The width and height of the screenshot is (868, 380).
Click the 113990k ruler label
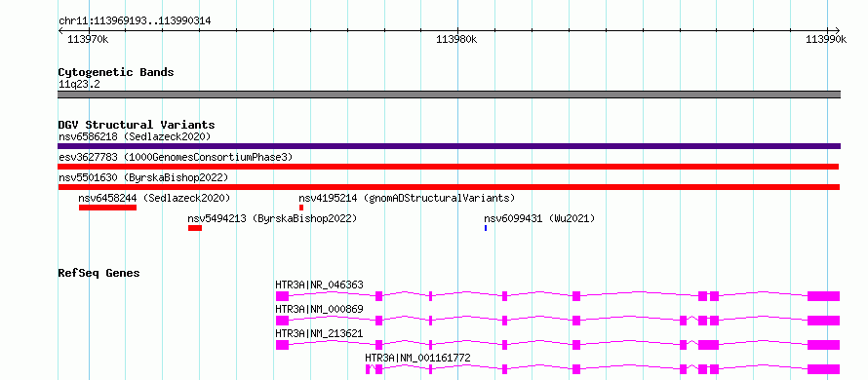coord(826,40)
